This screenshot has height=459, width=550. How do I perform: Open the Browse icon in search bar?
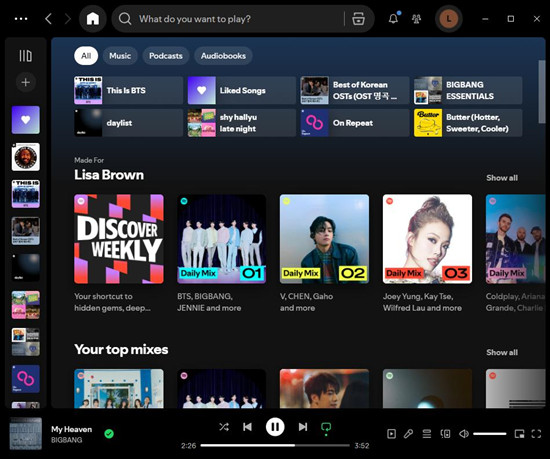[358, 19]
